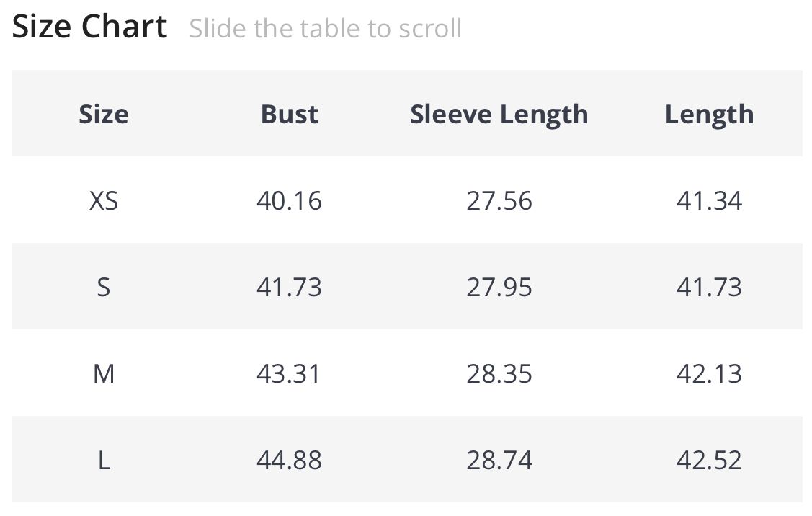Click the L sleeve length value 28.74

pos(499,460)
